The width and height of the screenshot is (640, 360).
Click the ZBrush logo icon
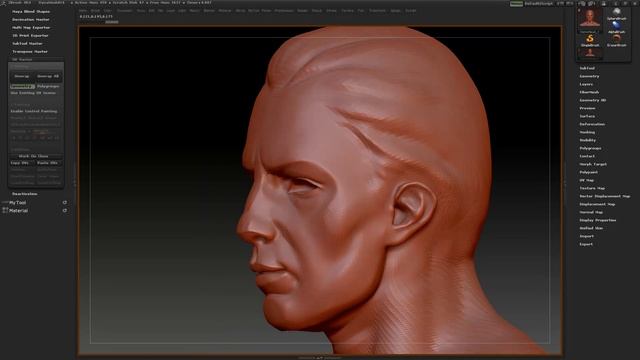(x=4, y=2)
